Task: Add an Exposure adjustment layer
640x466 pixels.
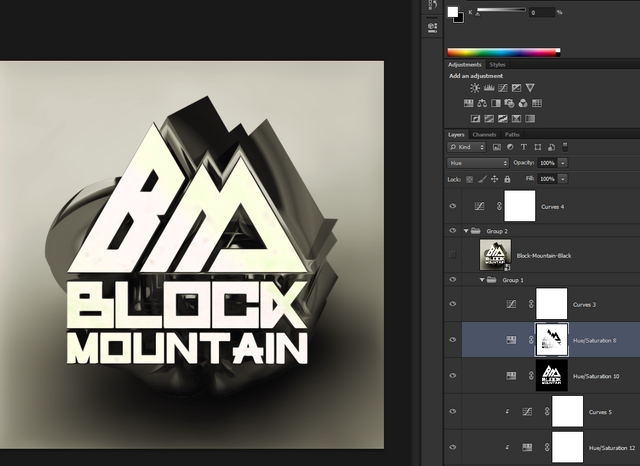Action: [x=516, y=88]
